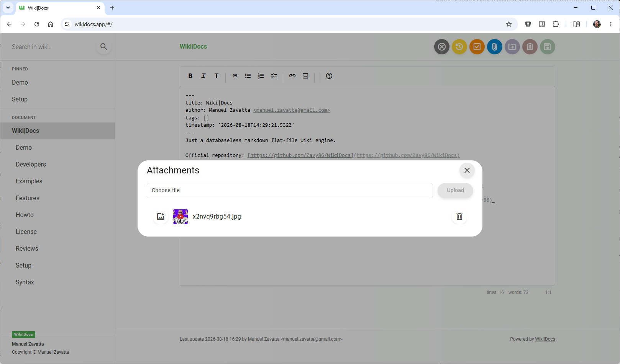Screen dimensions: 620x364
Task: Open the Developers document
Action: pyautogui.click(x=57, y=164)
